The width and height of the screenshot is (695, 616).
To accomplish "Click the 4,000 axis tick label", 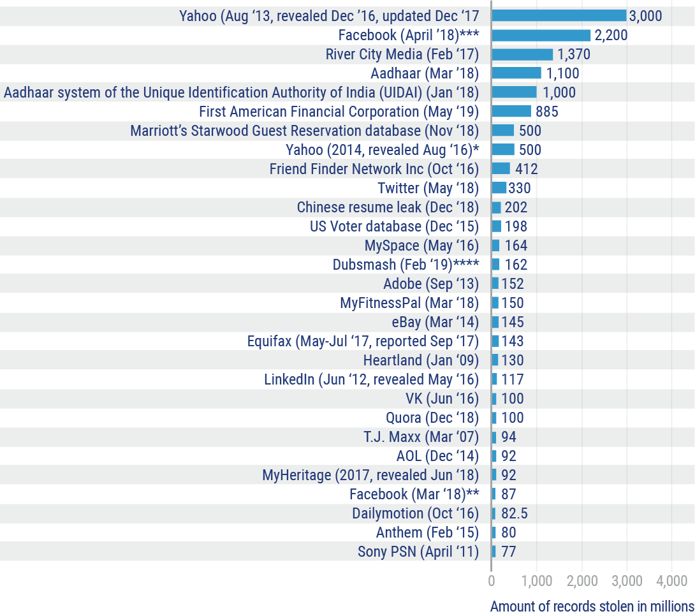I will point(672,580).
